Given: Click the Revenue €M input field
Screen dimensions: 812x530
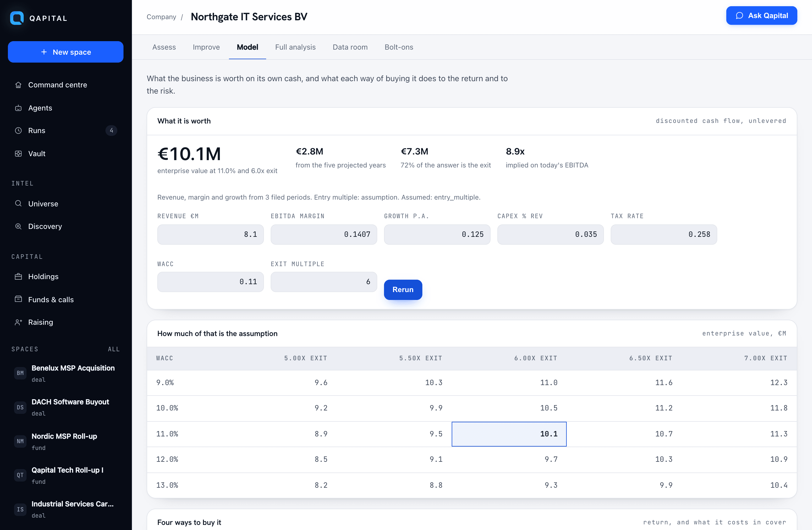Looking at the screenshot, I should pyautogui.click(x=211, y=234).
